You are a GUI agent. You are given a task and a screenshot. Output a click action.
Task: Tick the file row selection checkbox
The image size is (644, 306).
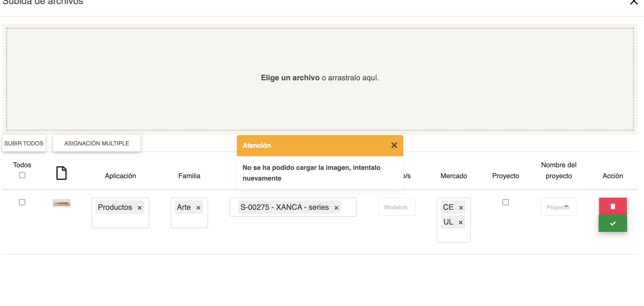pyautogui.click(x=22, y=202)
